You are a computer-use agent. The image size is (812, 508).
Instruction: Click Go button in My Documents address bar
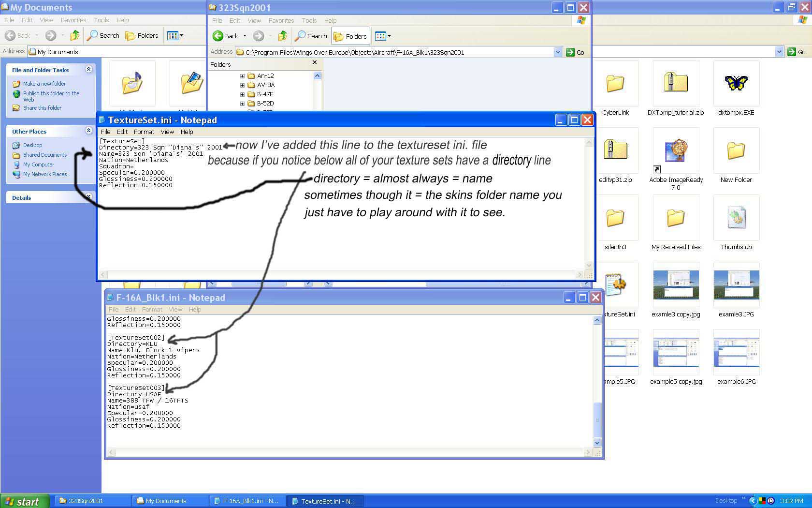pyautogui.click(x=797, y=52)
